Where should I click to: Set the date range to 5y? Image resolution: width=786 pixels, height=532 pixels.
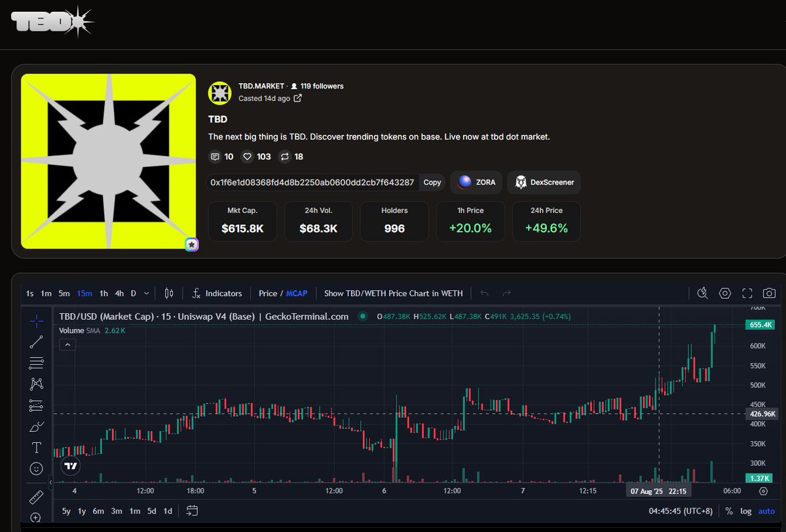point(67,510)
